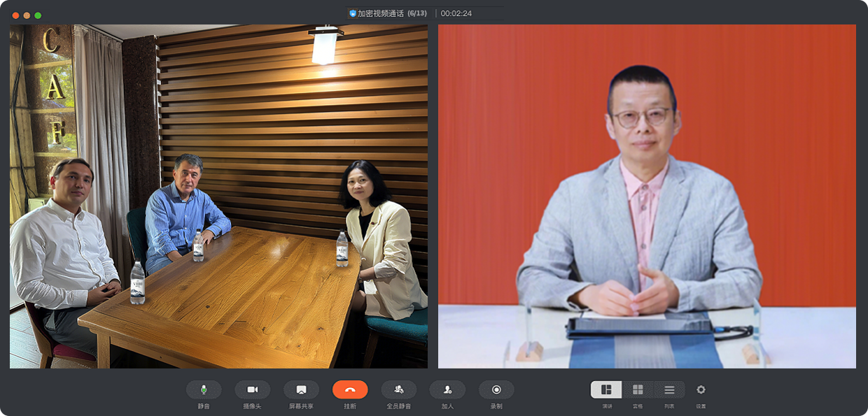Switch to speaker (演讲) layout
868x416 pixels.
606,389
